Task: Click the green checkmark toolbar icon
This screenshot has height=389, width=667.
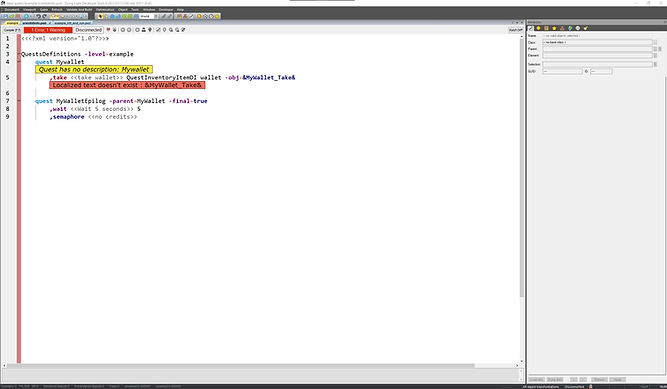Action: 12,16
